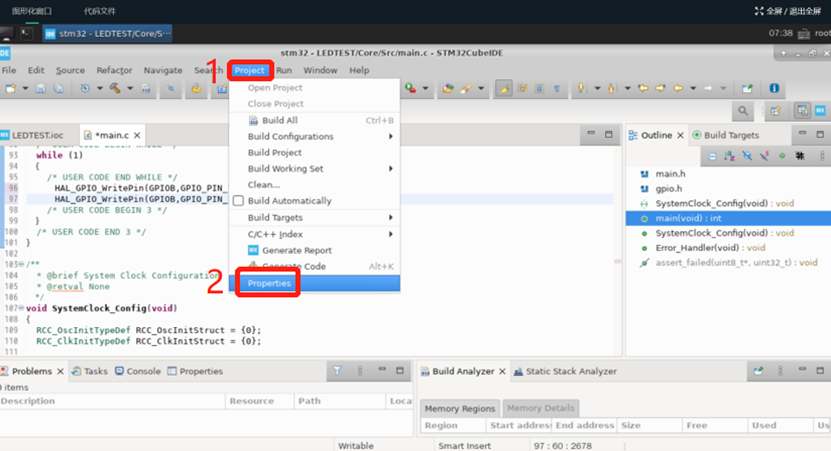Select Generate Report menu entry
This screenshot has width=831, height=451.
314,250
